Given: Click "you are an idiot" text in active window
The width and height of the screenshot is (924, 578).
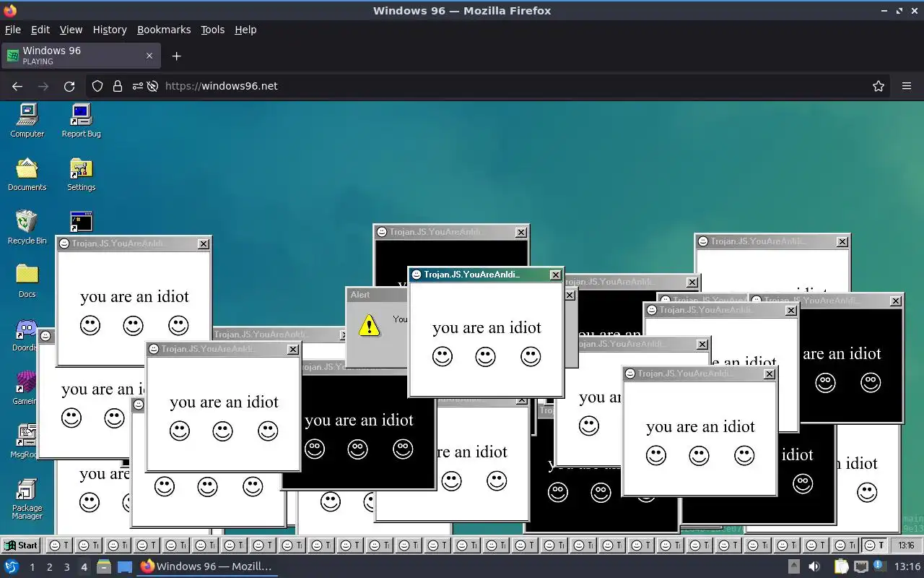Looking at the screenshot, I should (487, 327).
